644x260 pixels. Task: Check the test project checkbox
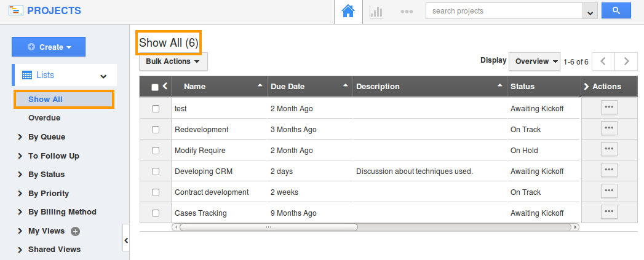(x=156, y=109)
